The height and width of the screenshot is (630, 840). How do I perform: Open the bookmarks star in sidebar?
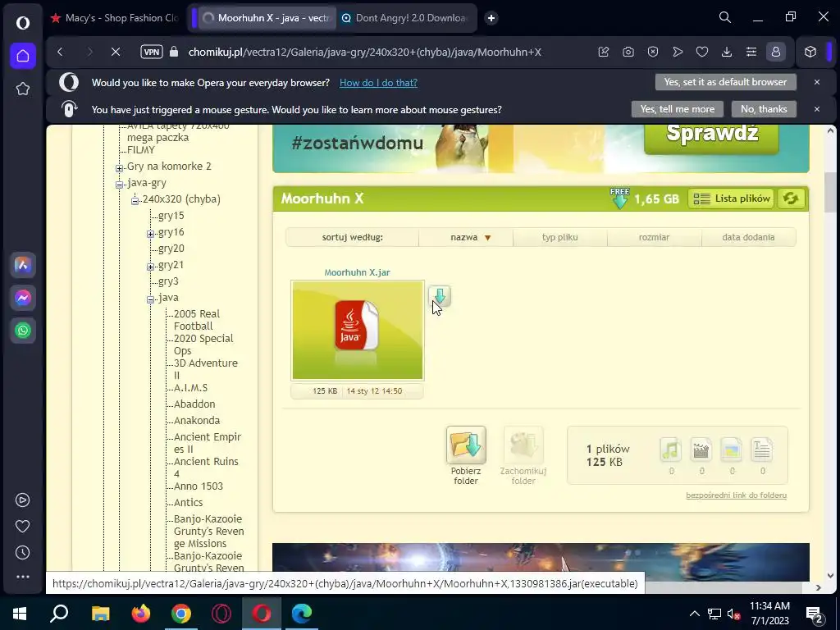point(22,89)
